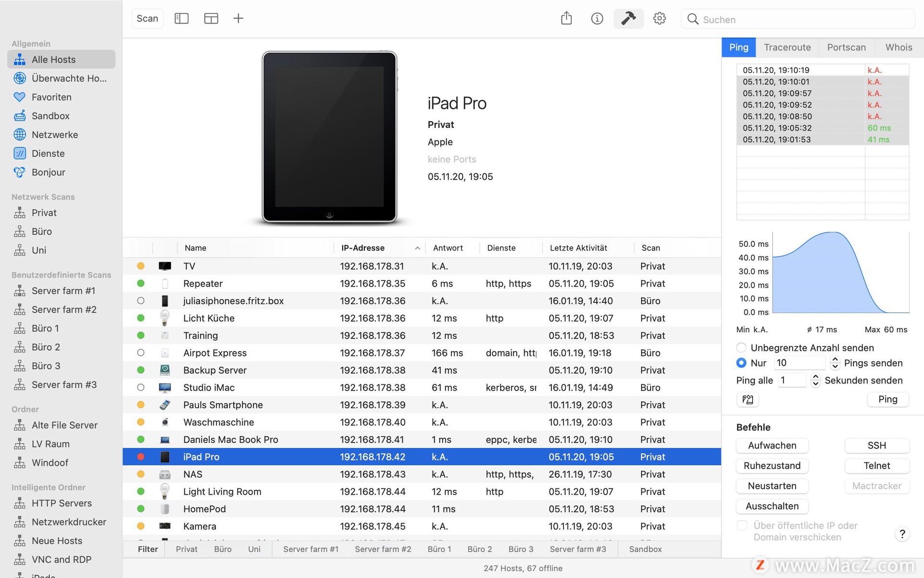
Task: Filter hosts by Sandbox in filter bar
Action: click(x=645, y=549)
